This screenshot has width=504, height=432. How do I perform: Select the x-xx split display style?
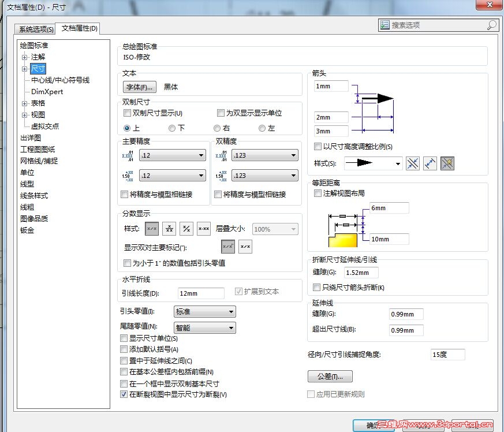point(203,229)
